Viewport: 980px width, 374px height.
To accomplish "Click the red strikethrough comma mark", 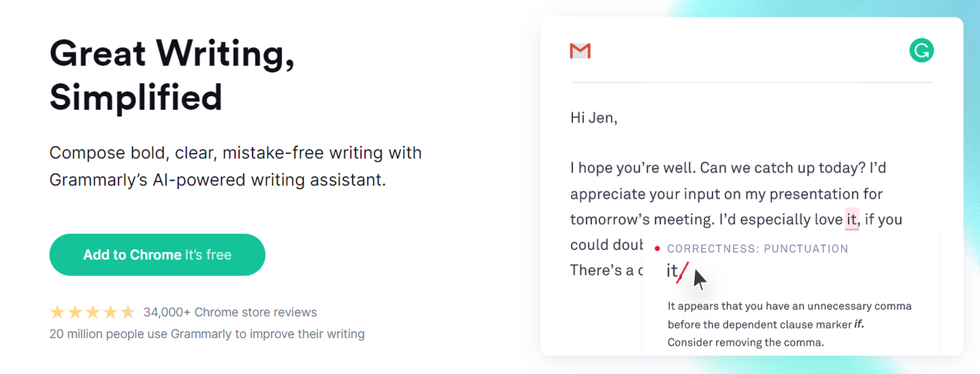I will (x=683, y=271).
